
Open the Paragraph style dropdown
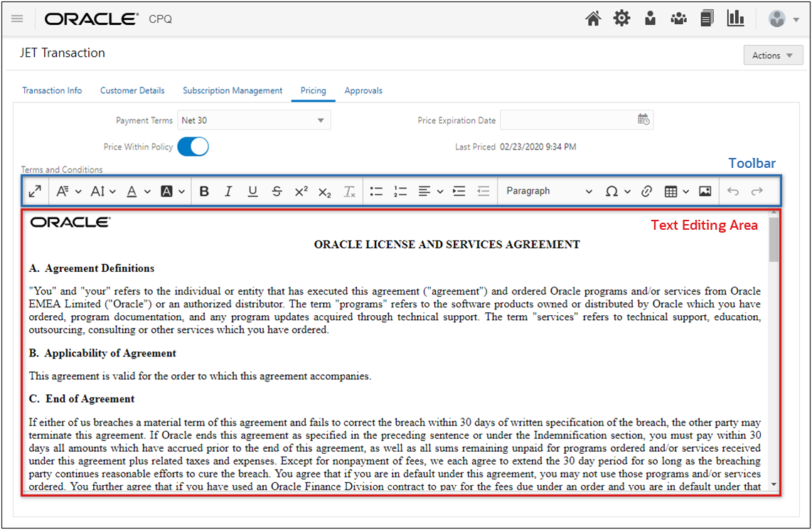tap(547, 191)
